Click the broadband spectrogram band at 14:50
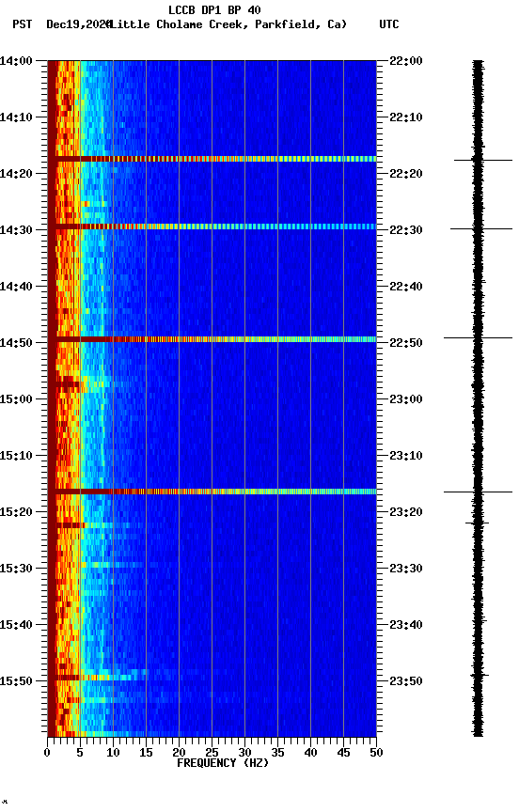The height and width of the screenshot is (812, 519). point(212,339)
